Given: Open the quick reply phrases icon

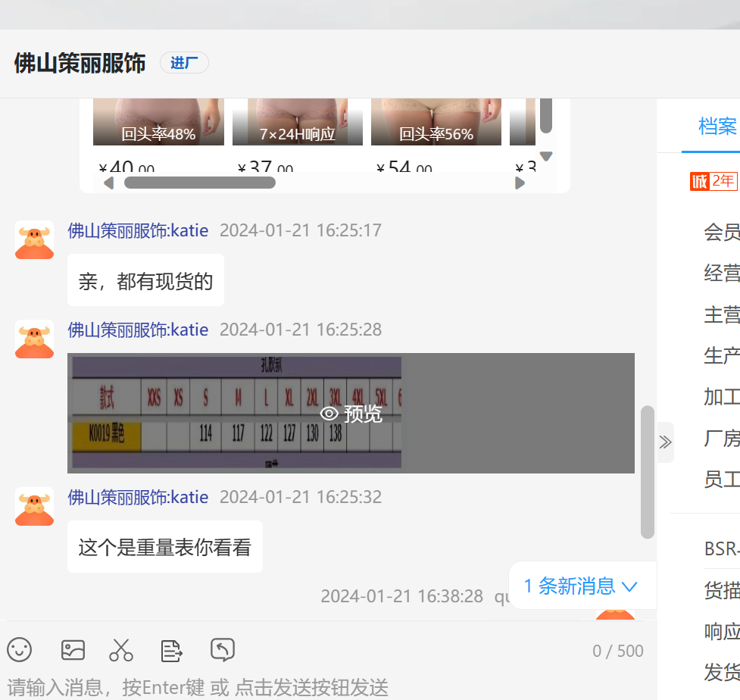Looking at the screenshot, I should 172,649.
